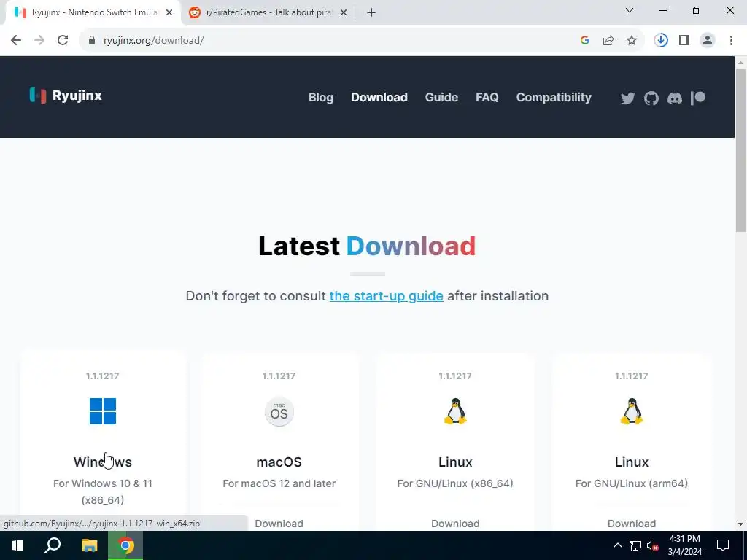Viewport: 747px width, 560px height.
Task: Share this page icon in address bar
Action: pos(608,41)
